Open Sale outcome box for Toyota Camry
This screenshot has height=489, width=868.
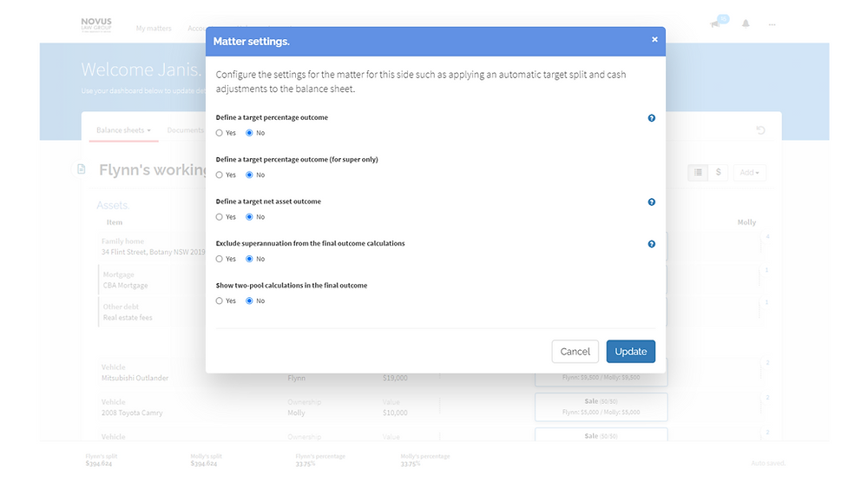[602, 407]
